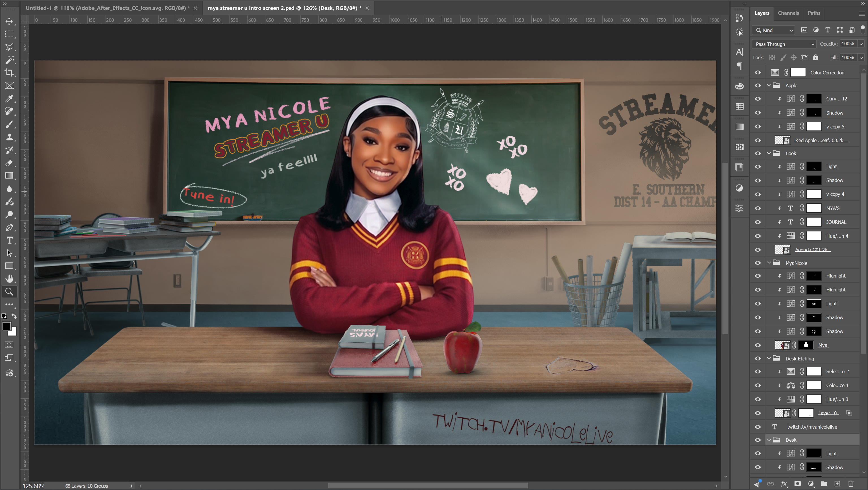Screen dimensions: 868x490
Task: Select the Polygonal Lasso tool
Action: (x=9, y=47)
